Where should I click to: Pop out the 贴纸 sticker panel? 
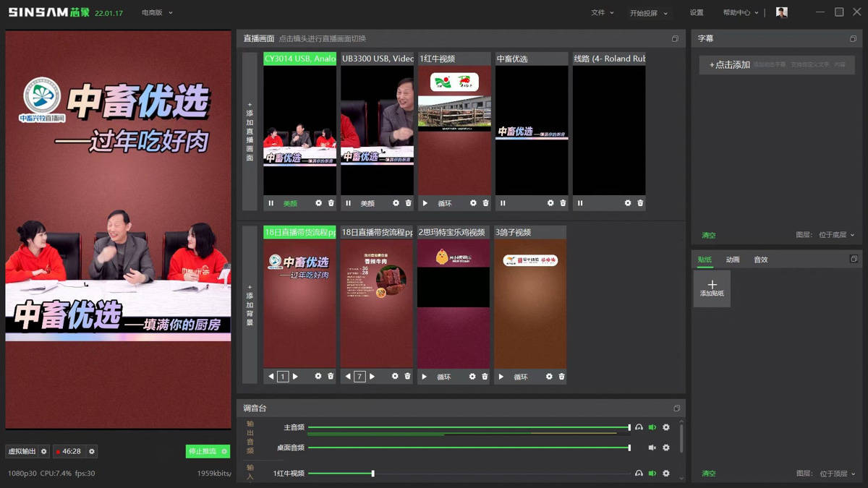[x=854, y=259]
